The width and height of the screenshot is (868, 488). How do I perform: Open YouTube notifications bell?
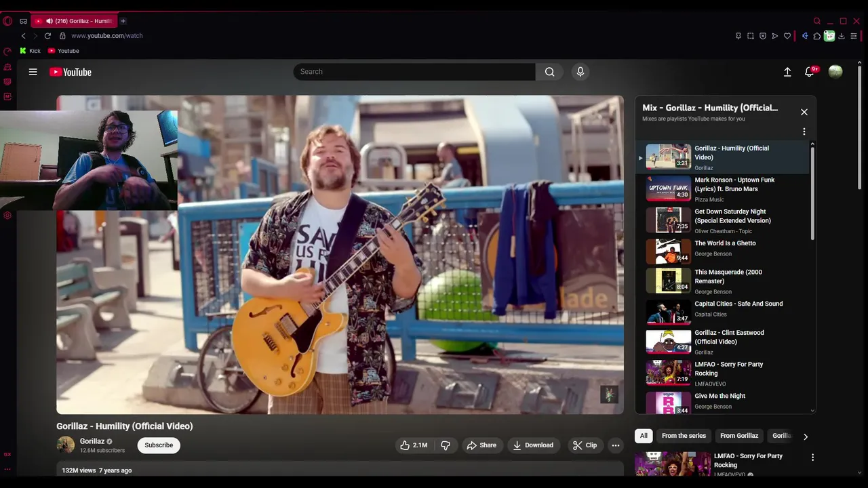[810, 72]
